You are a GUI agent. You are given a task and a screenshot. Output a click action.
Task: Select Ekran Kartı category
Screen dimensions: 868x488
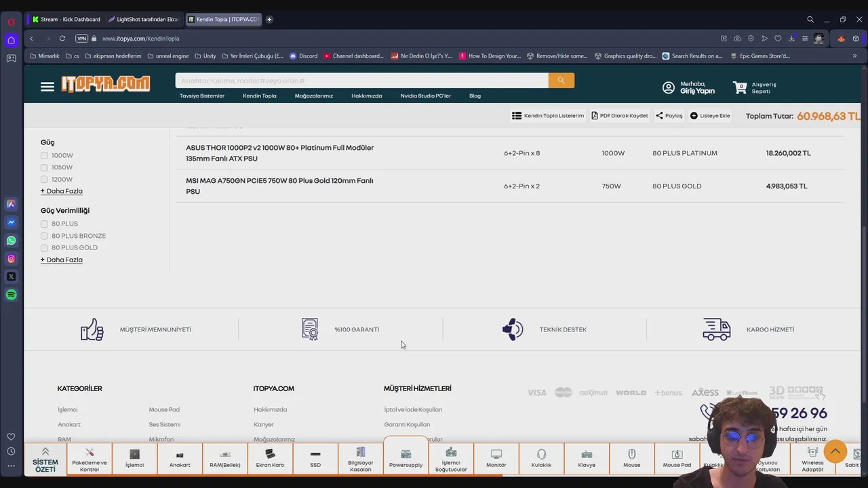tap(270, 459)
